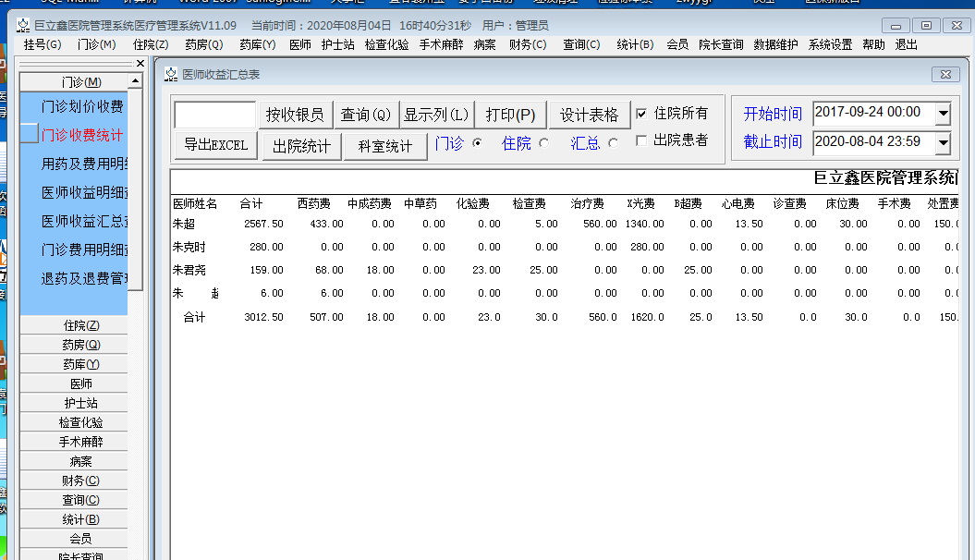975x560 pixels.
Task: Click the 导出EXCEL button
Action: (x=214, y=145)
